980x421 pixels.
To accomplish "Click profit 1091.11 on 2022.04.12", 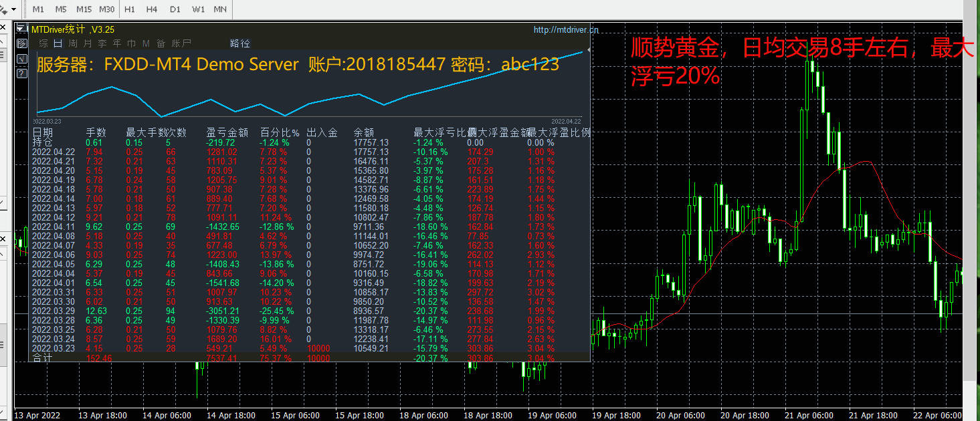I will pyautogui.click(x=221, y=217).
